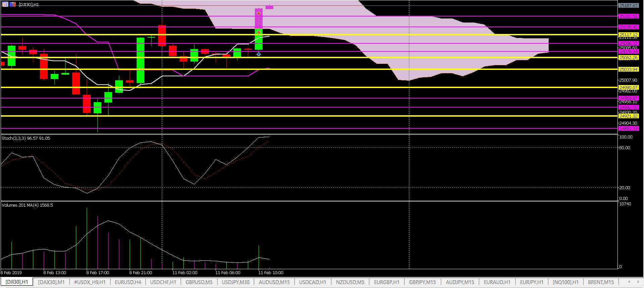Click the 8 Feb 2019 time label

click(x=11, y=273)
